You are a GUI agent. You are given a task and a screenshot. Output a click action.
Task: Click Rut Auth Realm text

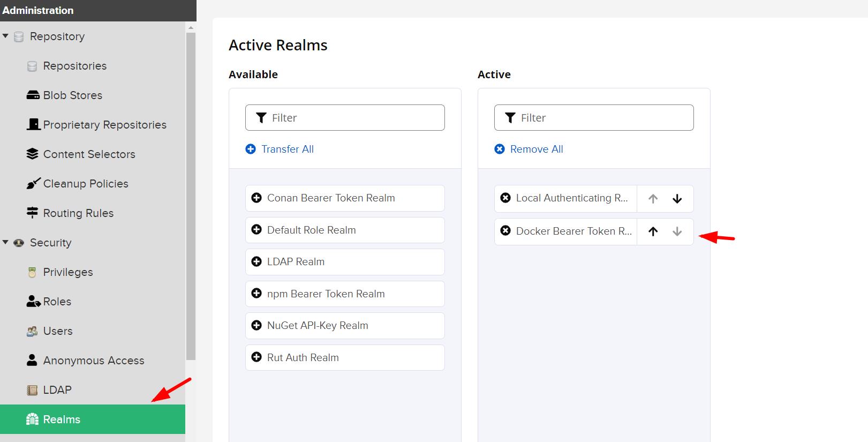(x=303, y=357)
